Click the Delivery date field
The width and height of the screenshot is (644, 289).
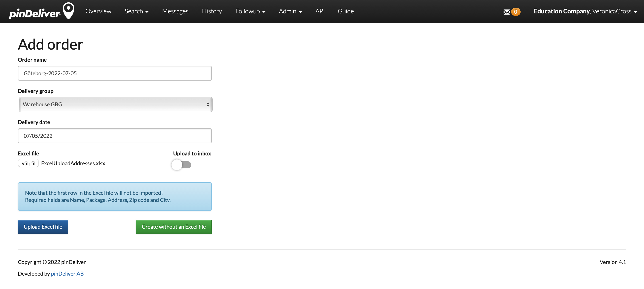click(x=115, y=136)
